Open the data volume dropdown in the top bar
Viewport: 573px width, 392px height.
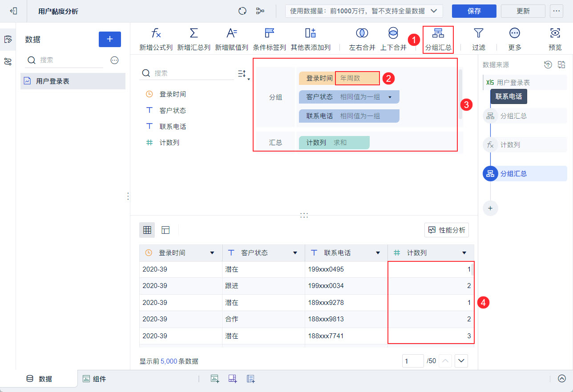click(364, 11)
